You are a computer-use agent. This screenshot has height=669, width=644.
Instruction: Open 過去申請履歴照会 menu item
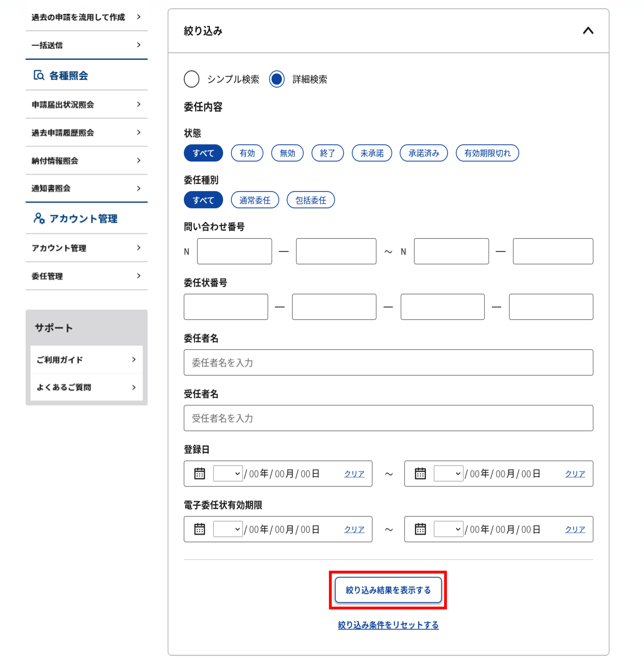(86, 132)
